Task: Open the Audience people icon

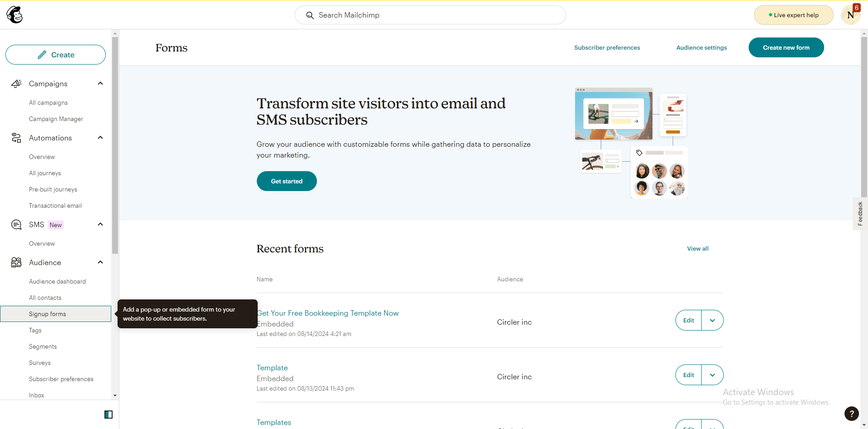Action: 16,262
